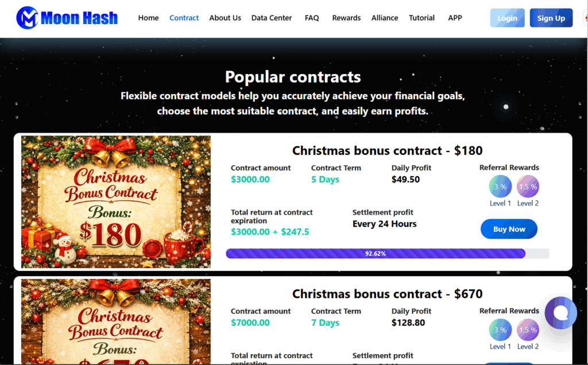Screen dimensions: 588x365
Task: Click the Moon Hash logo
Action: 67,18
